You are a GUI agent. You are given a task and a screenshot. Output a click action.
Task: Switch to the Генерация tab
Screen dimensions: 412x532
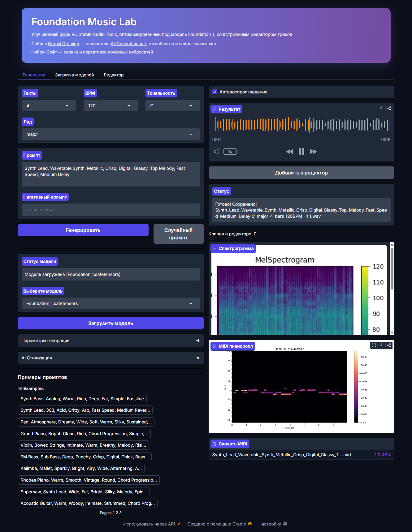click(x=34, y=75)
